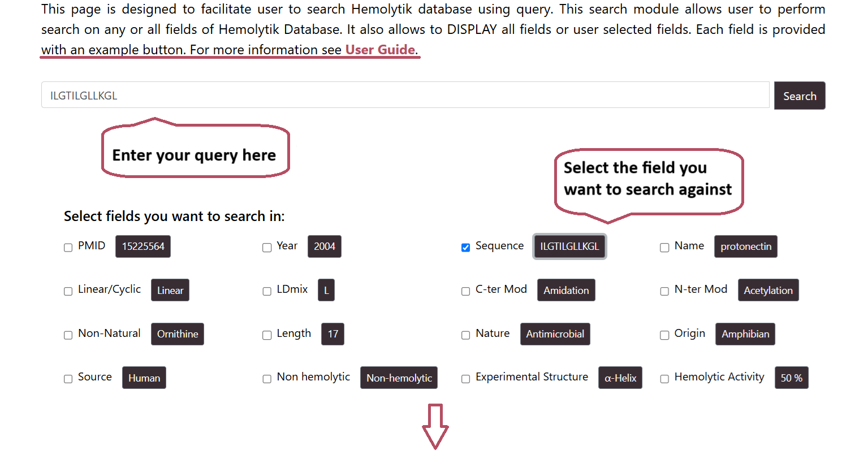Click the protonectin name example button
The image size is (868, 459).
[745, 246]
